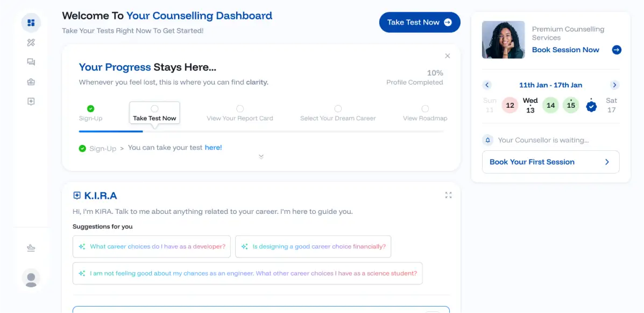Choose the developer career choices suggestion chip
The height and width of the screenshot is (313, 644).
(152, 246)
